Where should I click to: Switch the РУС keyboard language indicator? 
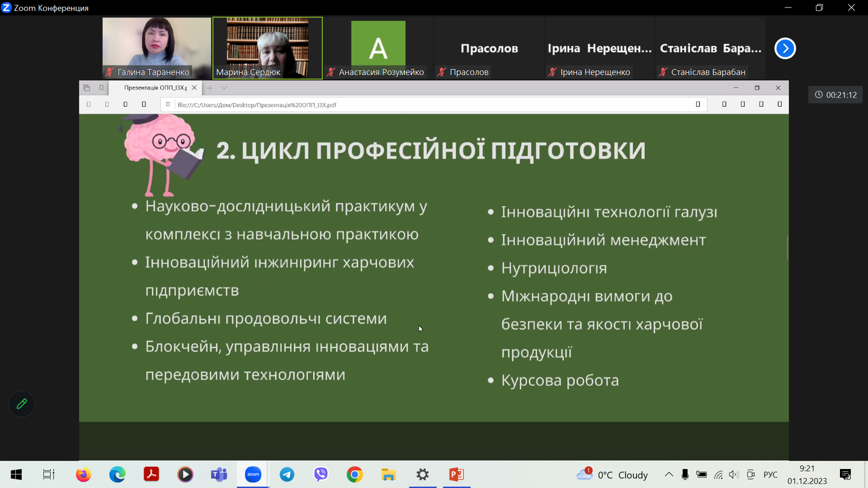[x=770, y=475]
